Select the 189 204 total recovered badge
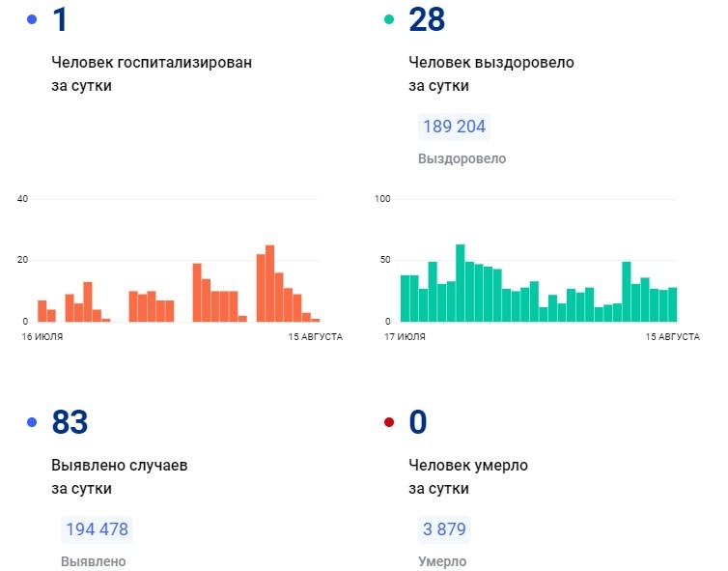 (454, 127)
